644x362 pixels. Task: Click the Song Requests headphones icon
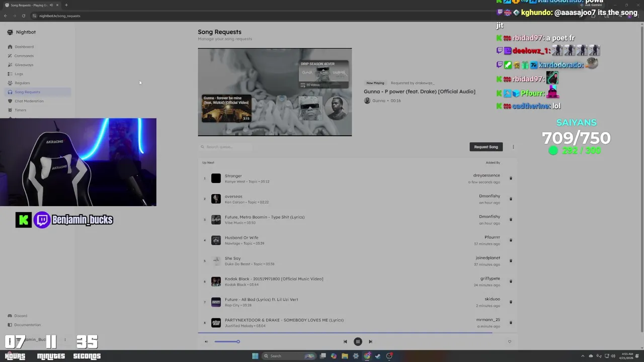[10, 92]
